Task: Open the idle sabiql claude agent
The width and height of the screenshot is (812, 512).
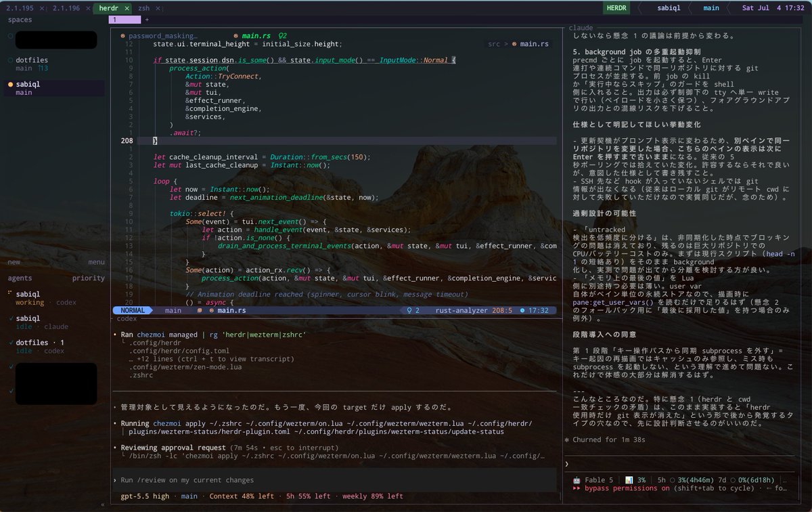Action: pos(55,322)
